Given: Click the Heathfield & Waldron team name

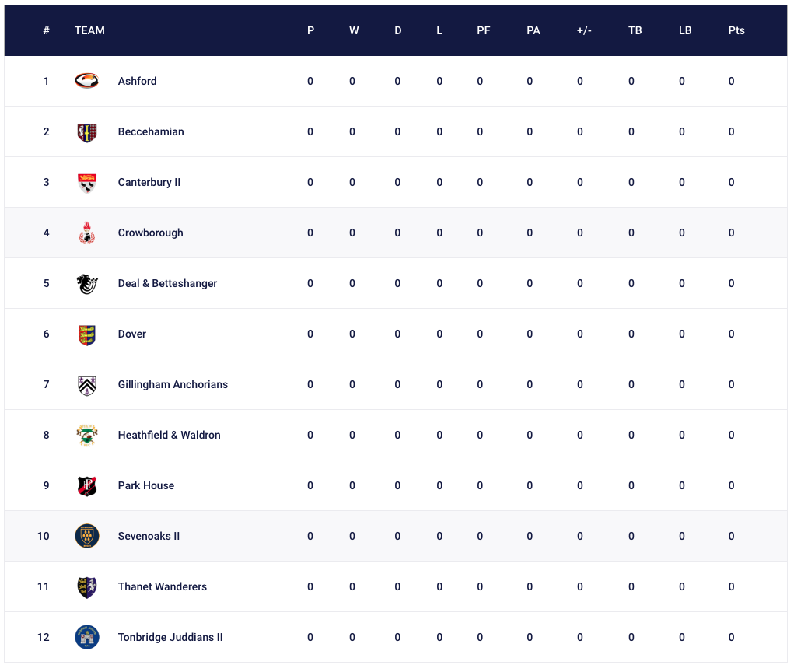Looking at the screenshot, I should (169, 435).
